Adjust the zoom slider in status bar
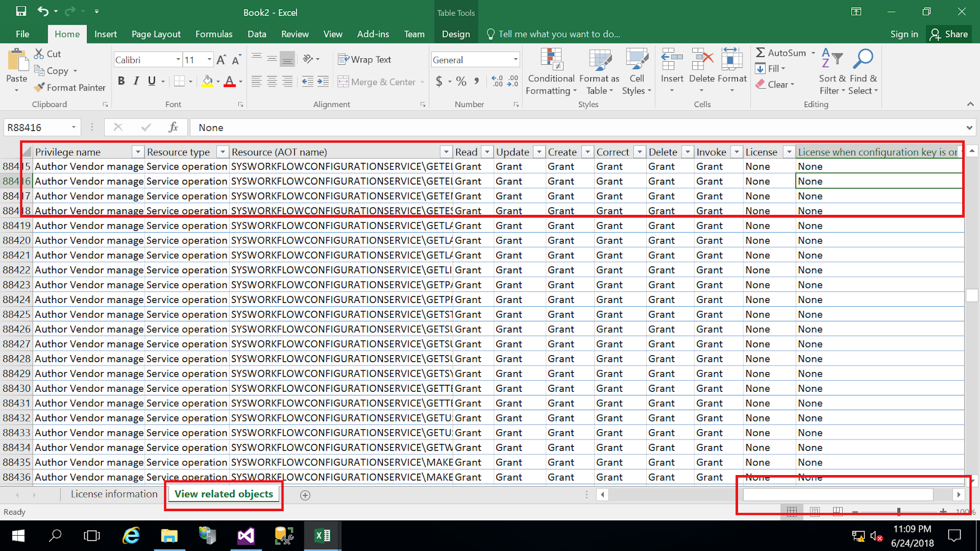Screen dimensions: 980x551 (899, 511)
